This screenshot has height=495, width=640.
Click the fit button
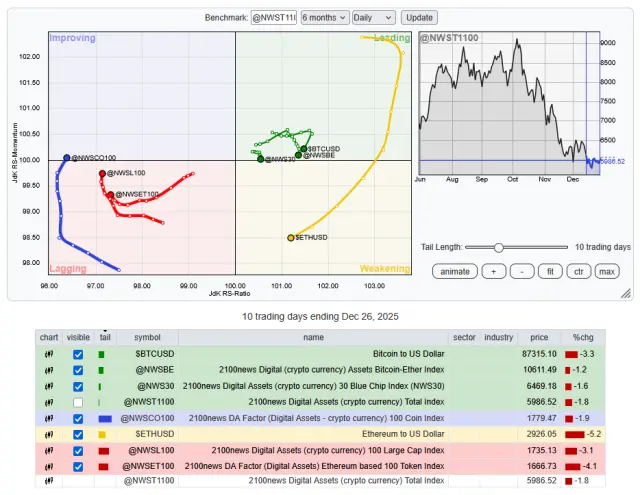[x=550, y=271]
